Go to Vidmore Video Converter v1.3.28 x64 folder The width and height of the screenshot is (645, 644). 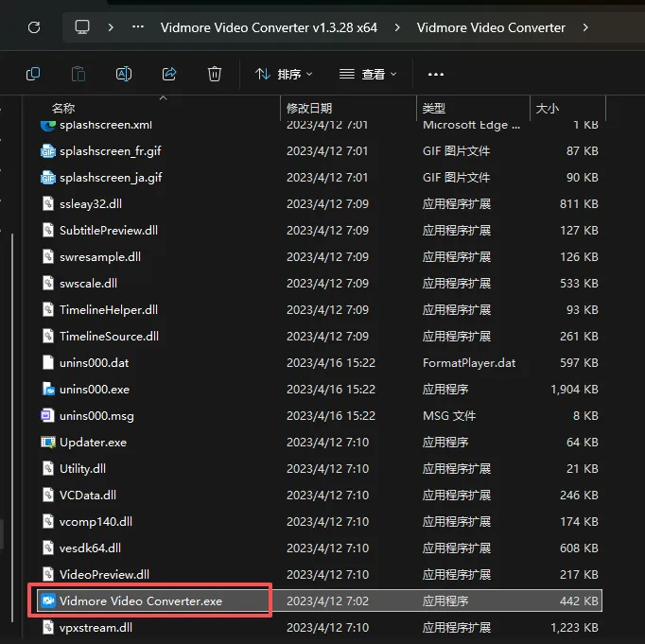point(269,27)
